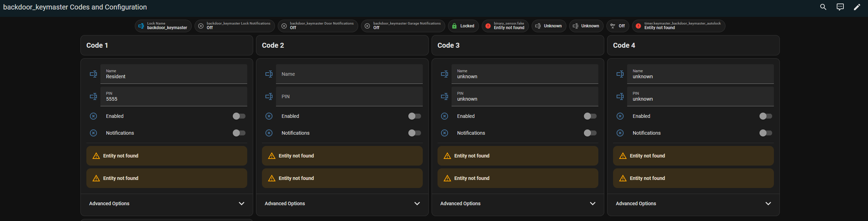The image size is (868, 221).
Task: Toggle Code 4 Enabled switch
Action: (x=765, y=116)
